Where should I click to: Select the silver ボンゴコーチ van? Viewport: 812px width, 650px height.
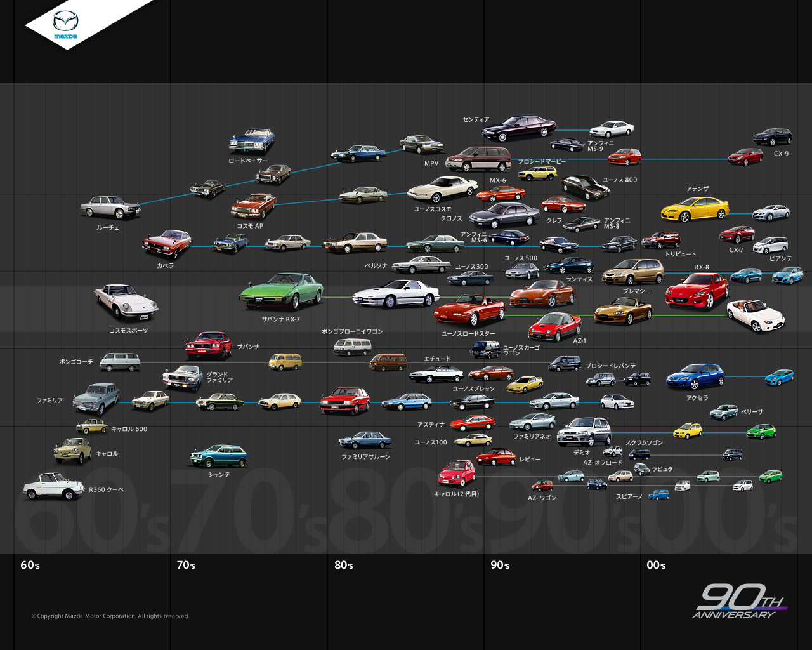120,362
